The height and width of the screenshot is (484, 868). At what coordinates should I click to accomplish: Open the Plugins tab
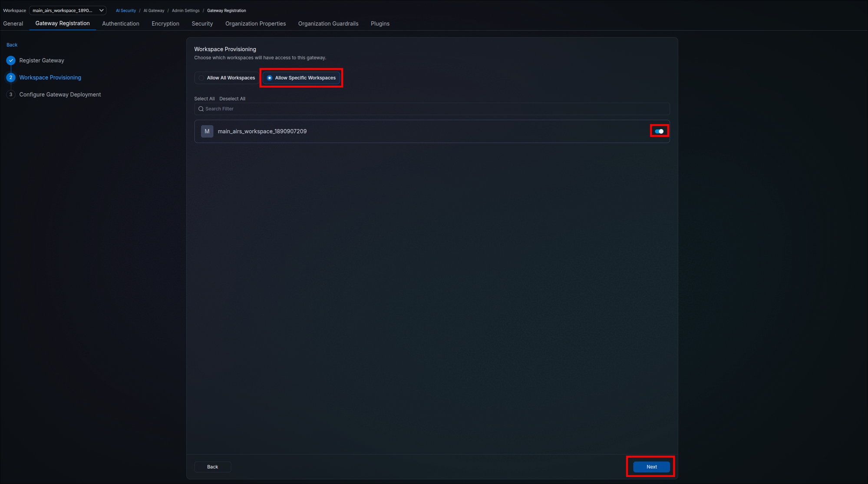[380, 23]
